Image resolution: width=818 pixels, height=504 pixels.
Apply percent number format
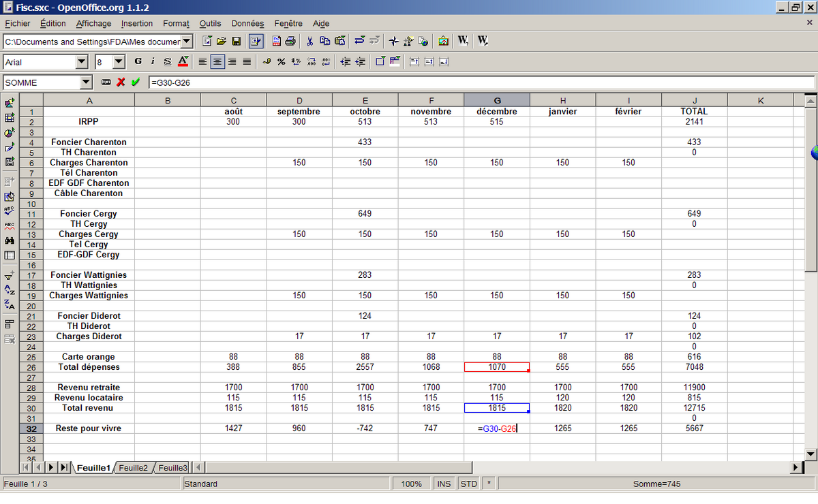[281, 61]
